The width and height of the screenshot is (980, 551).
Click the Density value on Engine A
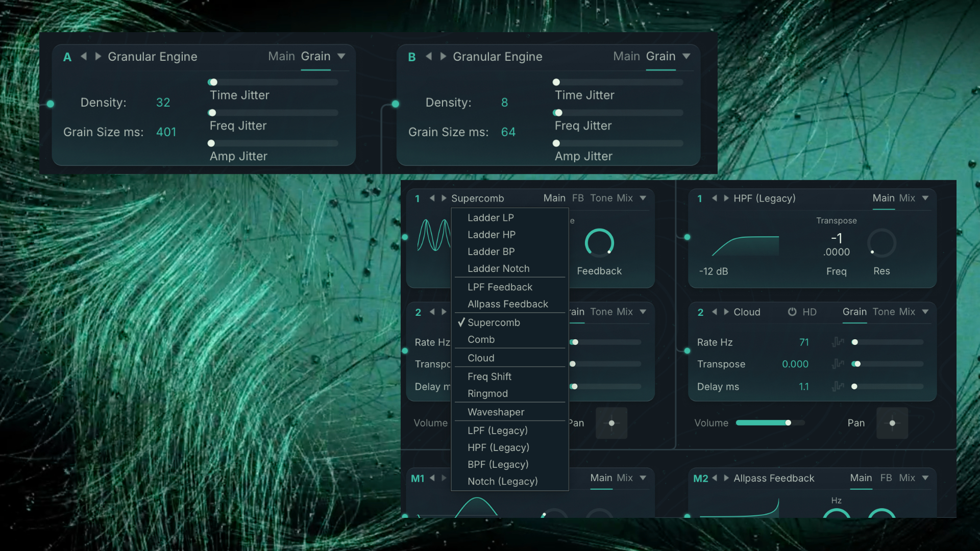tap(163, 103)
